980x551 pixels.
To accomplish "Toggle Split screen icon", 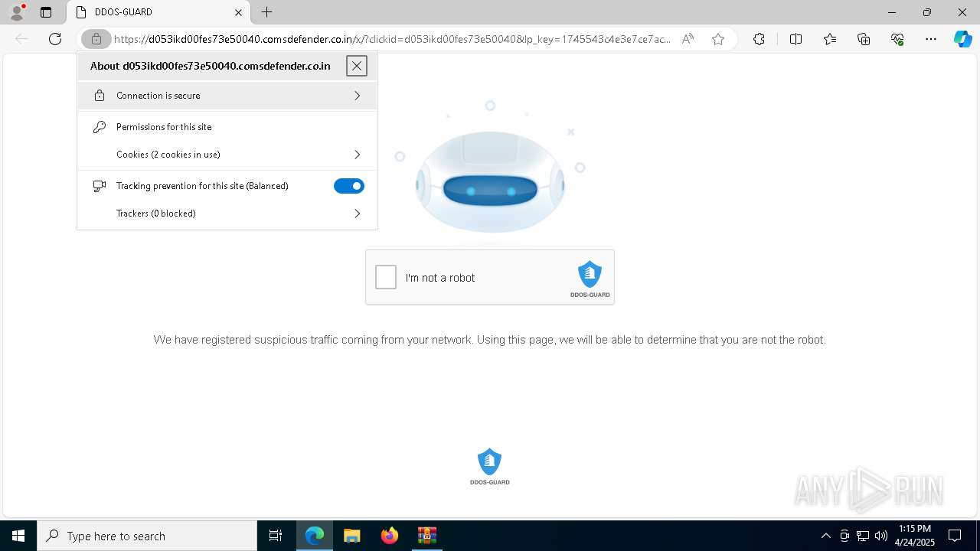I will click(795, 39).
